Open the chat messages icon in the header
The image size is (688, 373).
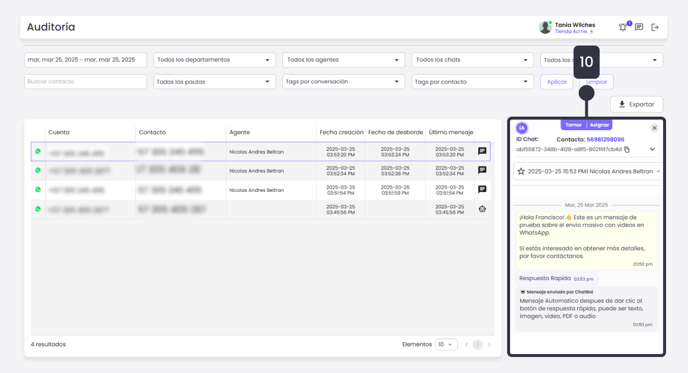(x=639, y=27)
